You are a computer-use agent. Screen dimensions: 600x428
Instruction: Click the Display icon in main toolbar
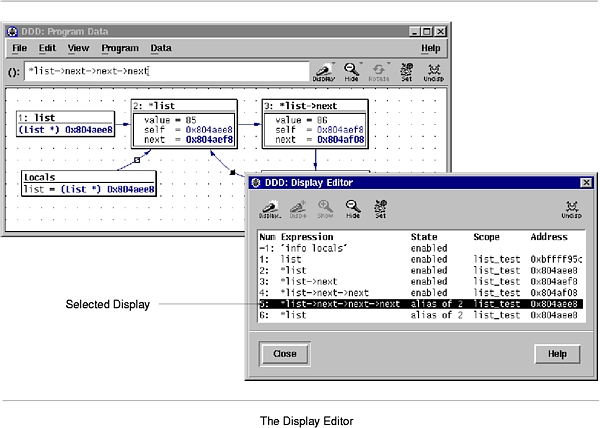coord(325,71)
